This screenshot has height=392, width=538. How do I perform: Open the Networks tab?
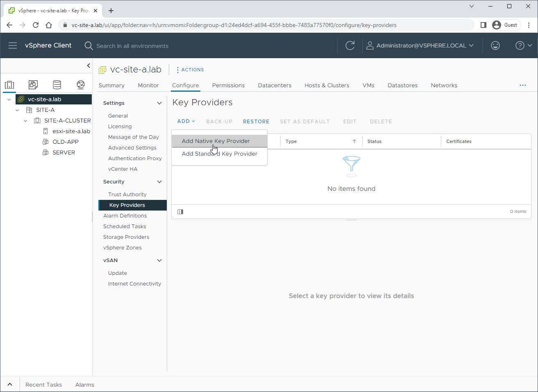tap(444, 85)
